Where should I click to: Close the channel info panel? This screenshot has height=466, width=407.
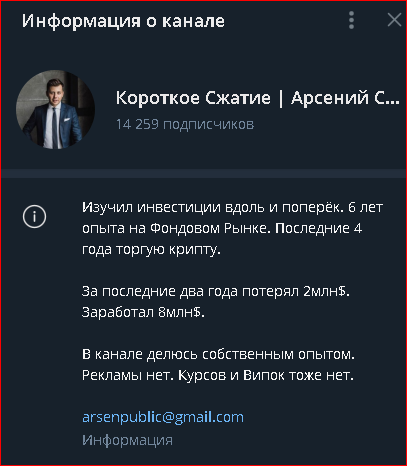click(x=394, y=20)
